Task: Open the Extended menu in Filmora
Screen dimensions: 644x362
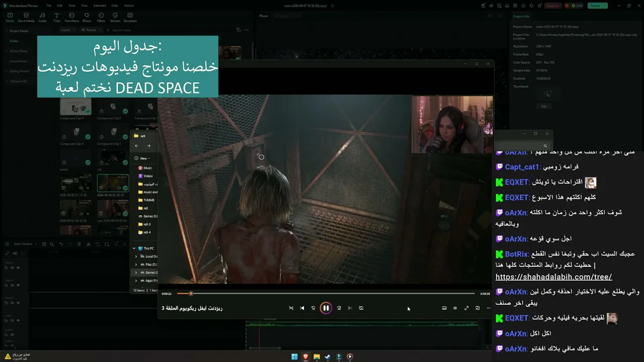Action: [x=100, y=6]
